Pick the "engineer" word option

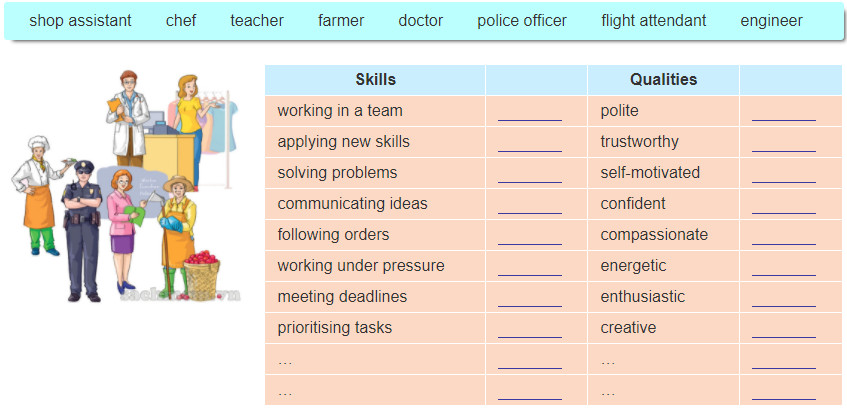click(x=771, y=21)
